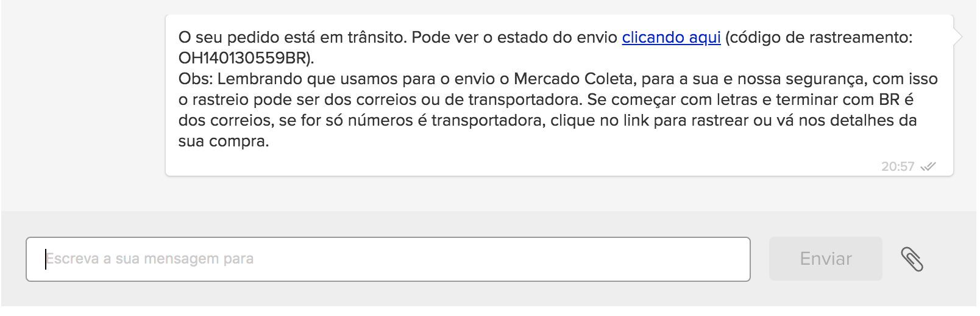Click the tracking code OH140130559BR text
Viewport: 980px width, 316px height.
coord(242,58)
